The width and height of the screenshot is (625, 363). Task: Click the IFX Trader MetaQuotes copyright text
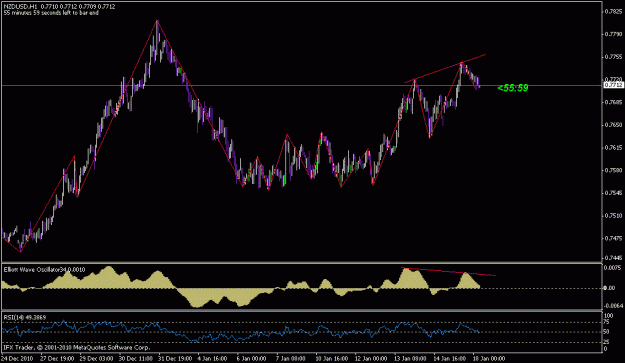pos(77,347)
